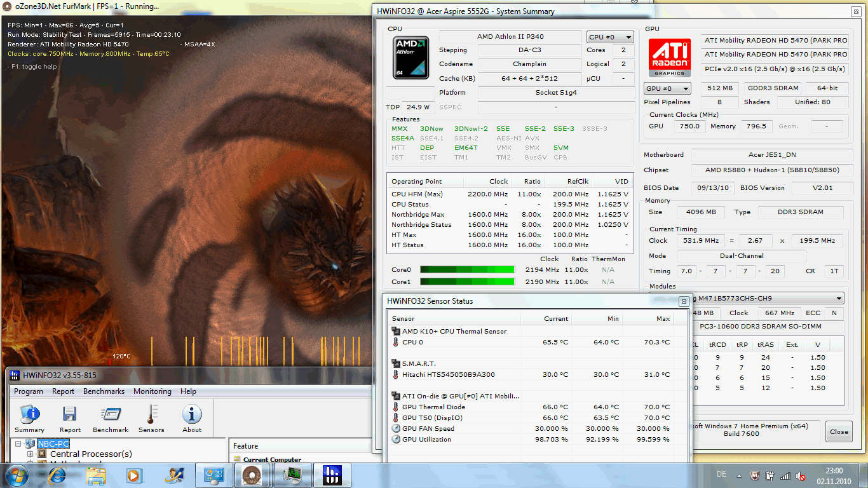Switch to FurMark in the taskbar
868x488 pixels.
point(252,475)
